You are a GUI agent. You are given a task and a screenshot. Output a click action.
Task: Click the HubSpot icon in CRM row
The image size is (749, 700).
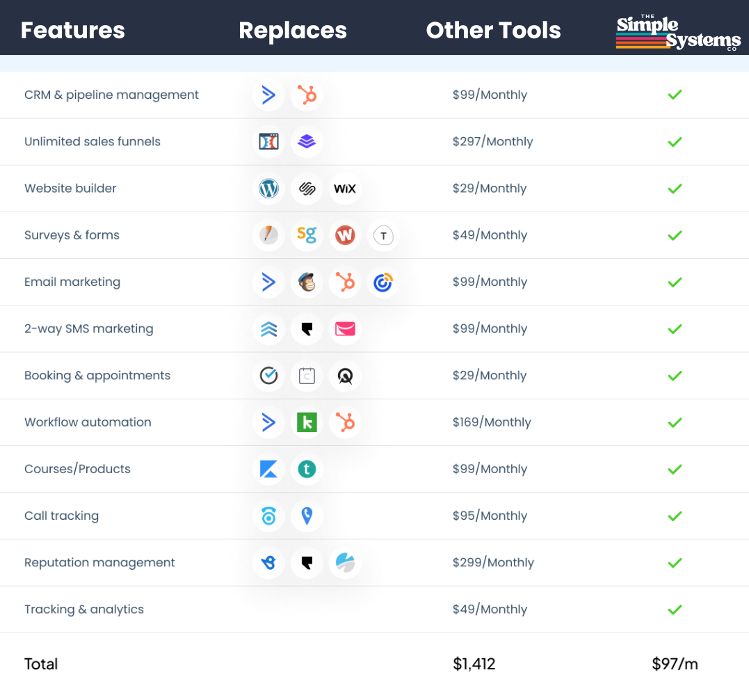pos(306,95)
